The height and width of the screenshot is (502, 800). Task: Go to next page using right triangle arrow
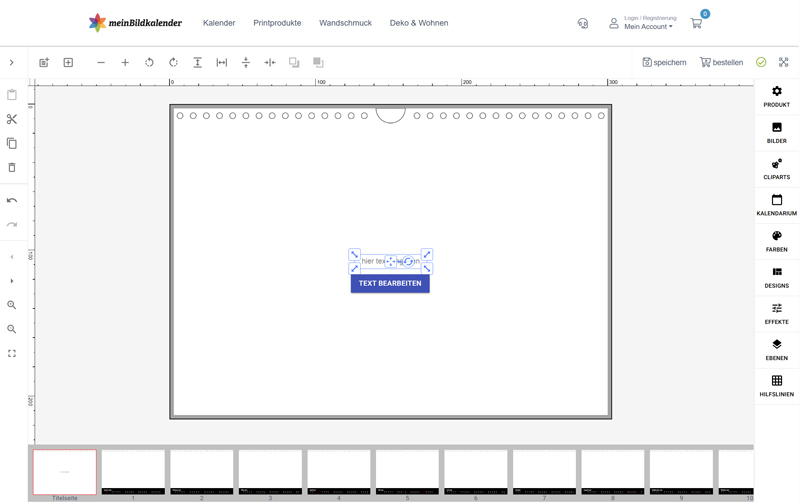click(12, 281)
